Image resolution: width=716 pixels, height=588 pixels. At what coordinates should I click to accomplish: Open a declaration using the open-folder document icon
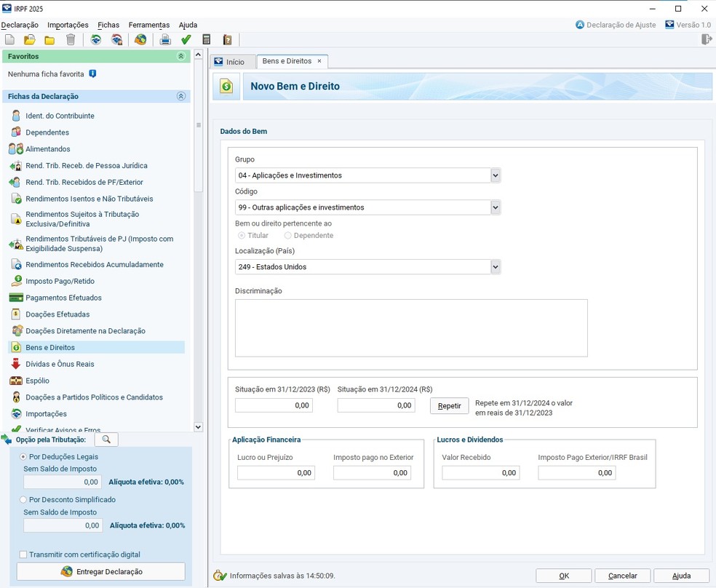pyautogui.click(x=30, y=40)
